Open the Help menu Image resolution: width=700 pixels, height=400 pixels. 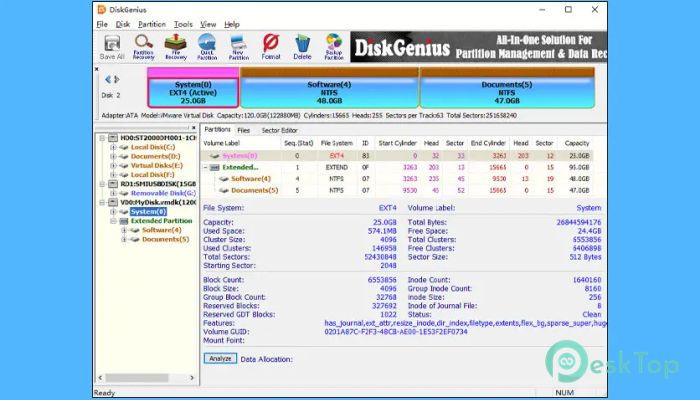pos(232,25)
